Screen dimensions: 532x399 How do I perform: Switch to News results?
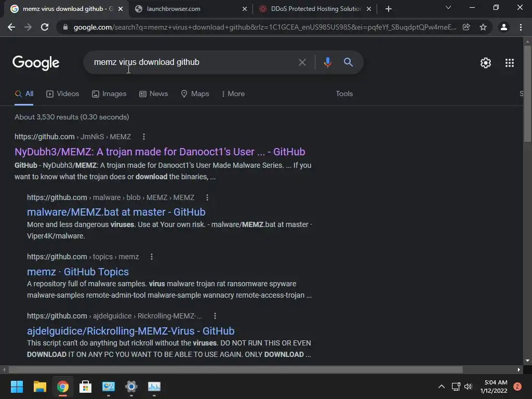[x=153, y=94]
